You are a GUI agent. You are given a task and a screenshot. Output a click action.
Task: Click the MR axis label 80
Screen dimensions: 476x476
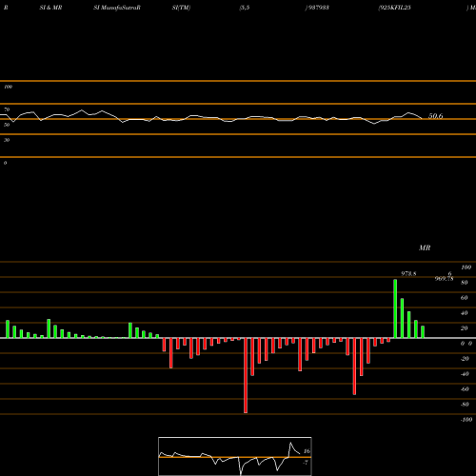(x=464, y=283)
